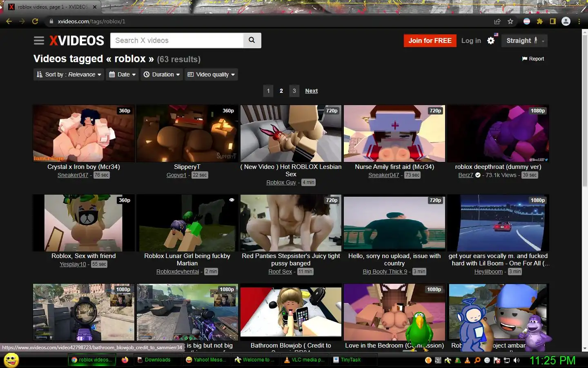
Task: Open the site hamburger menu
Action: pos(39,40)
